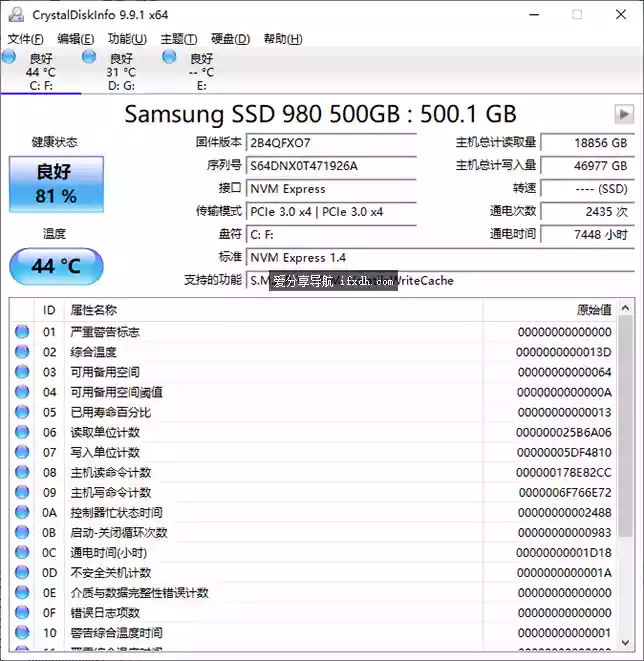Click the interface field NVM Express
This screenshot has height=661, width=644.
[x=331, y=189]
